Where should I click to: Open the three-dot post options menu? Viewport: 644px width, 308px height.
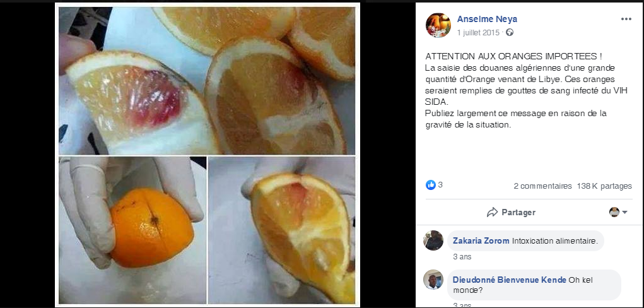click(x=626, y=19)
